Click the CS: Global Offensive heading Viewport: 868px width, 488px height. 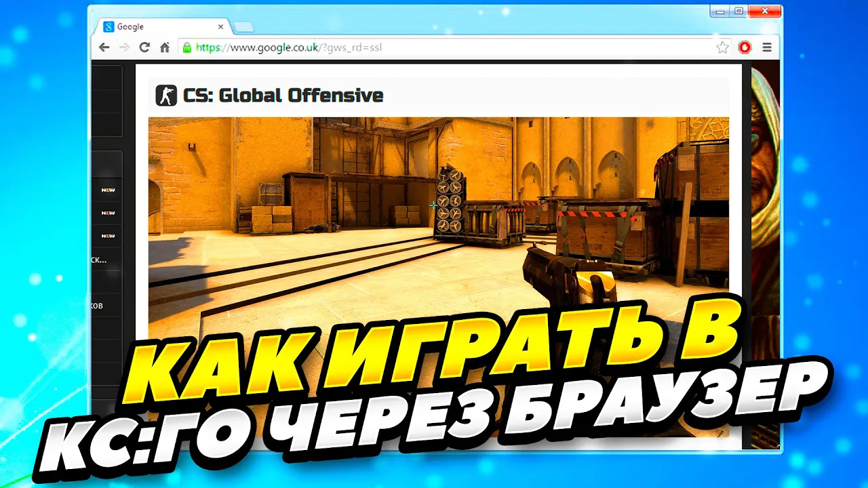(283, 96)
